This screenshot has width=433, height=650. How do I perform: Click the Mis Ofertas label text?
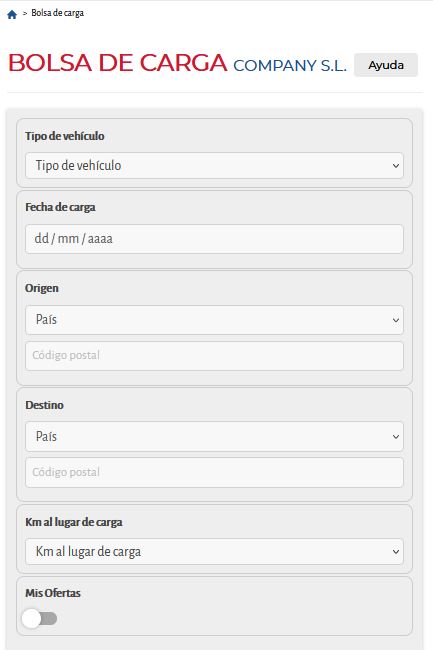pos(53,593)
